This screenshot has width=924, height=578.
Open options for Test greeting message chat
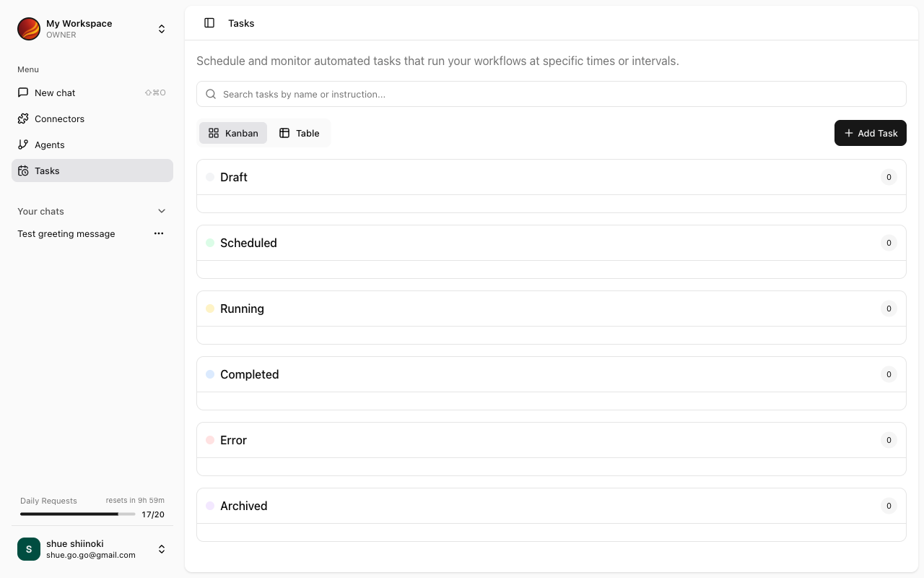[x=159, y=233]
